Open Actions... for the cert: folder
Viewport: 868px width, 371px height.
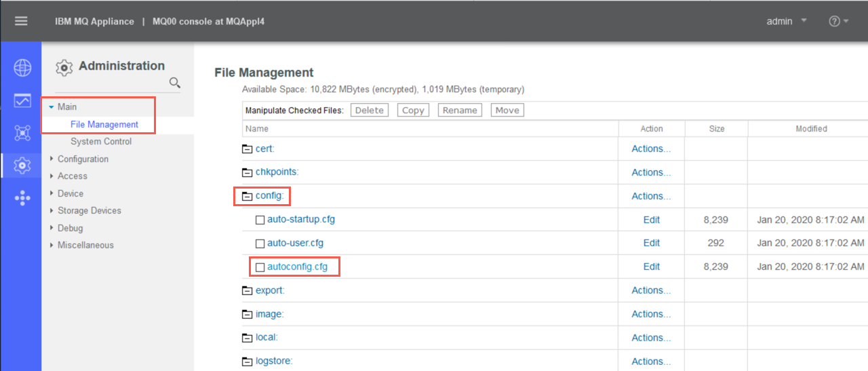point(651,149)
